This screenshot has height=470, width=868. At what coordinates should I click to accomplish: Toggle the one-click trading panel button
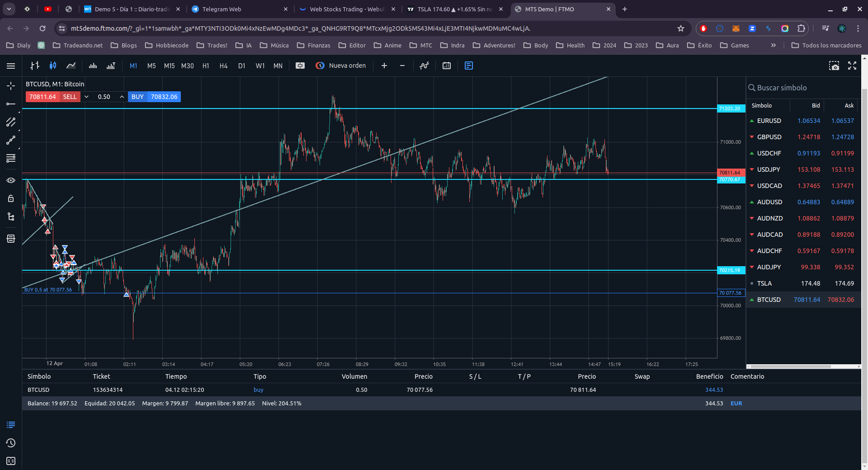coord(300,66)
